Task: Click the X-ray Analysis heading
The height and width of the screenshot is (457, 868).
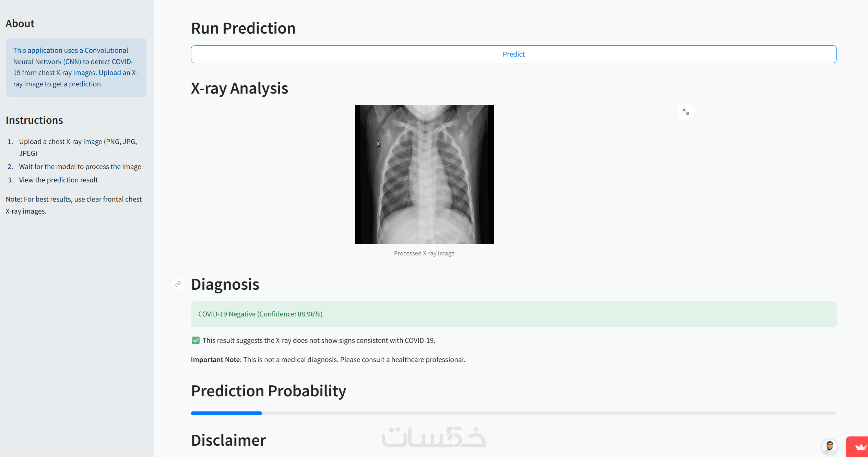Action: [239, 88]
